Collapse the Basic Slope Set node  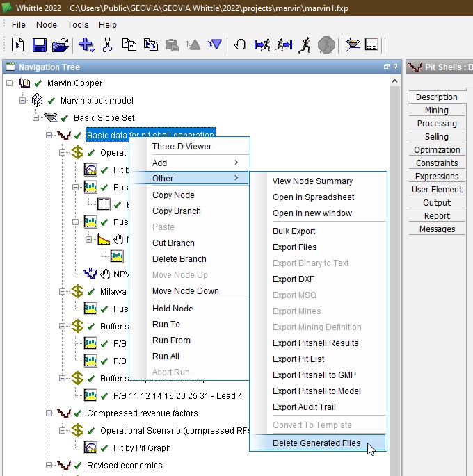(x=36, y=117)
